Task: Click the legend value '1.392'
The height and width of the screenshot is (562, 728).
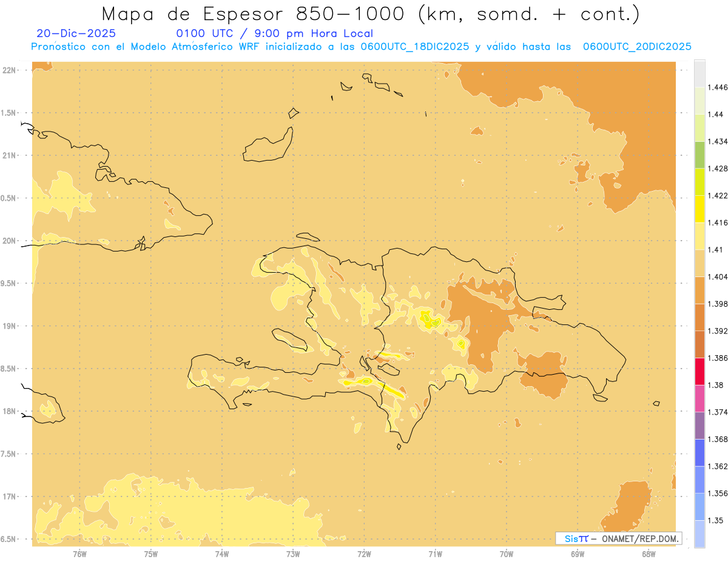Action: click(x=718, y=331)
